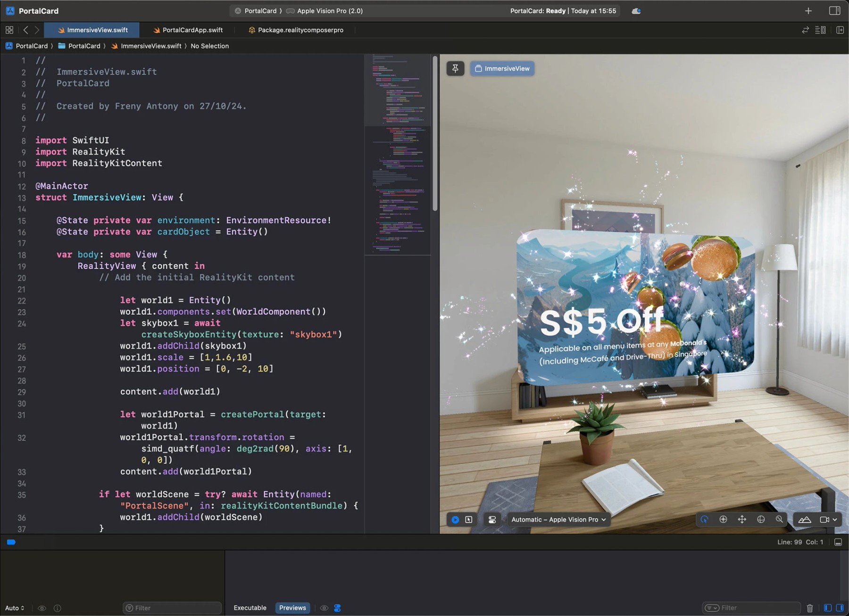The width and height of the screenshot is (849, 616).
Task: Add an editor on the right
Action: (840, 30)
